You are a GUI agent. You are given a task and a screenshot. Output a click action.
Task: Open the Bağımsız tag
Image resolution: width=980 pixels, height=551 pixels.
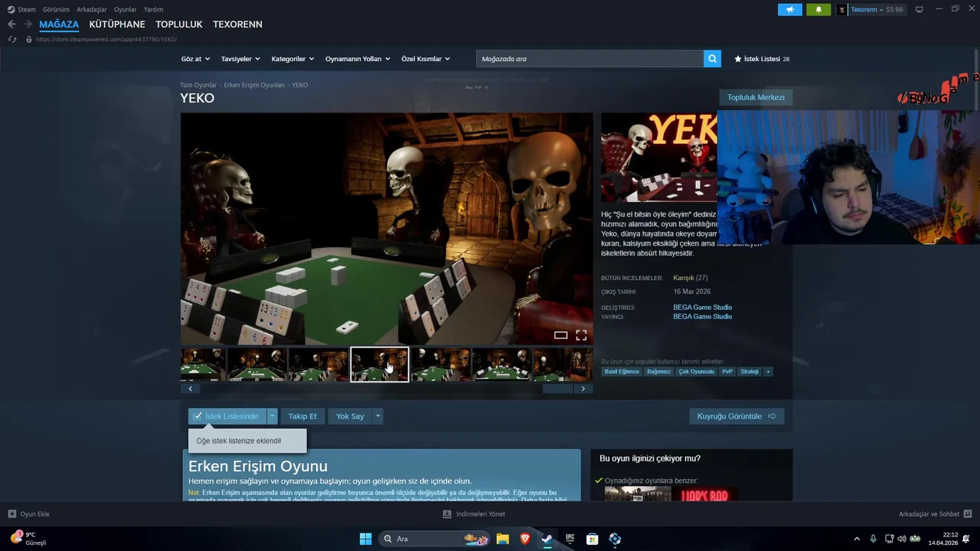[x=658, y=372]
